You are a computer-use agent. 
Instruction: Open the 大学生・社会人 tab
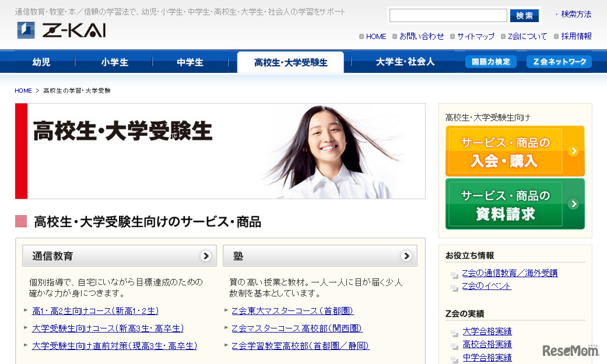click(405, 62)
